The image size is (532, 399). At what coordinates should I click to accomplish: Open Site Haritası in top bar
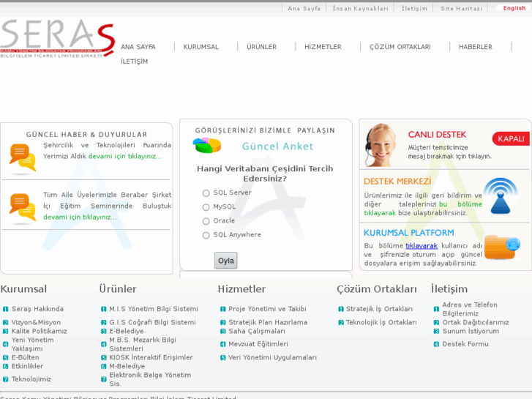pyautogui.click(x=462, y=9)
